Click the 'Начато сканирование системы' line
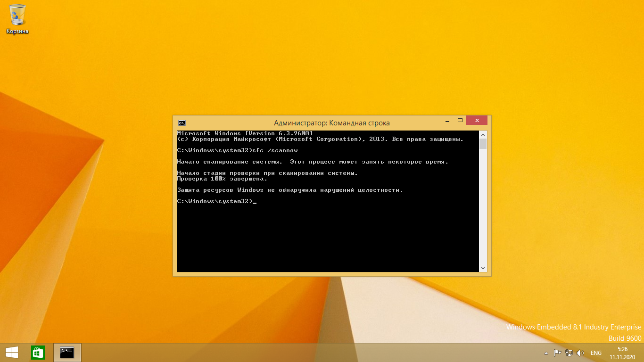Screen dimensions: 644x362 pyautogui.click(x=313, y=162)
